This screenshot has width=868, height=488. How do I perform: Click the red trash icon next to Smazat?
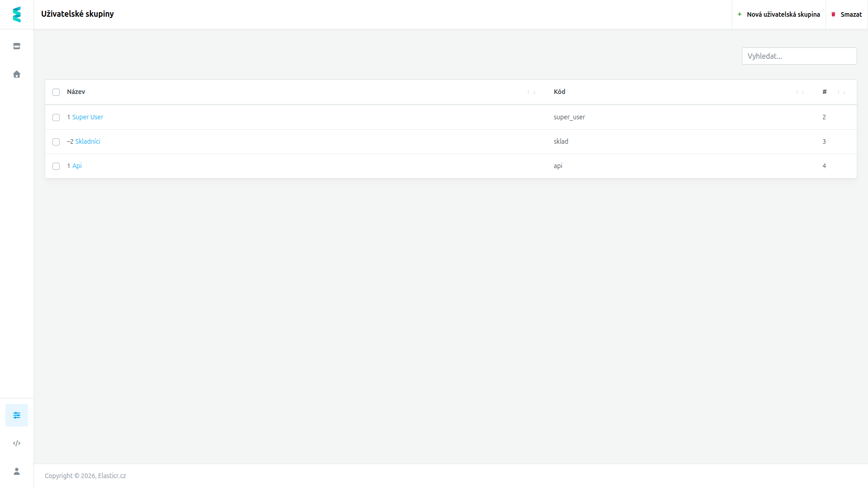(834, 14)
